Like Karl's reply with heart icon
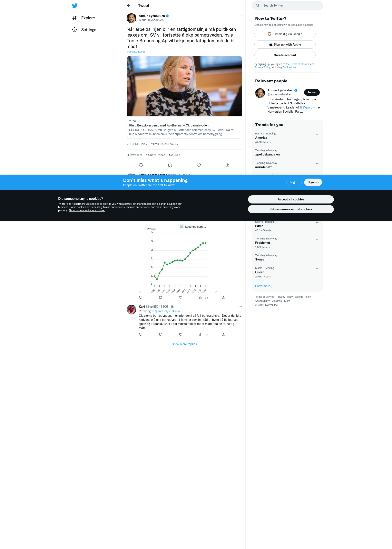Screen dimensions: 392x549 181,334
